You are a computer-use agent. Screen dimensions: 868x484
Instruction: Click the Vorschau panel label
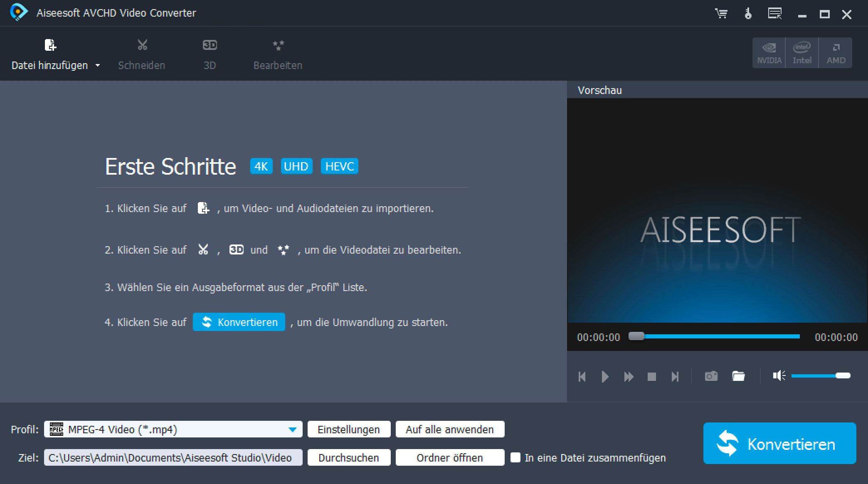pos(599,90)
